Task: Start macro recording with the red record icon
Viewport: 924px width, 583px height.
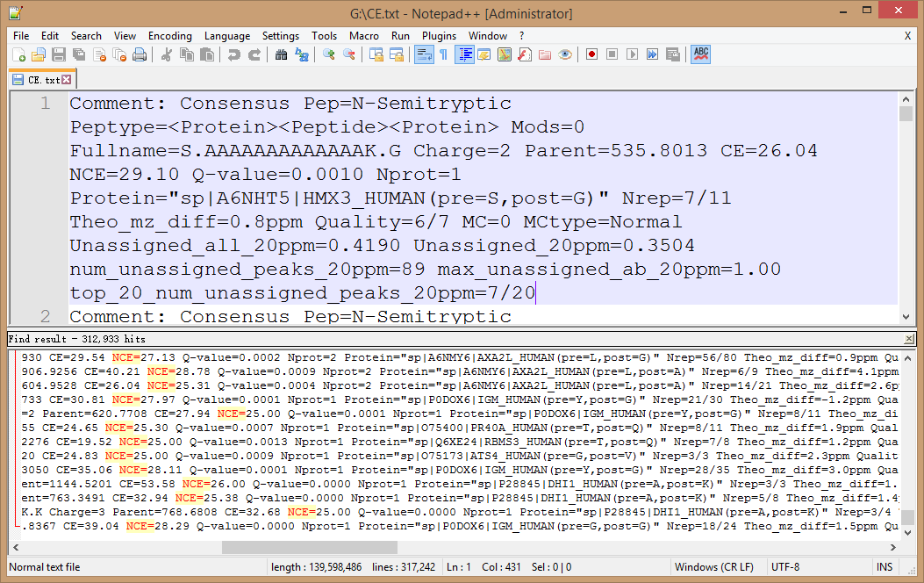Action: click(592, 54)
